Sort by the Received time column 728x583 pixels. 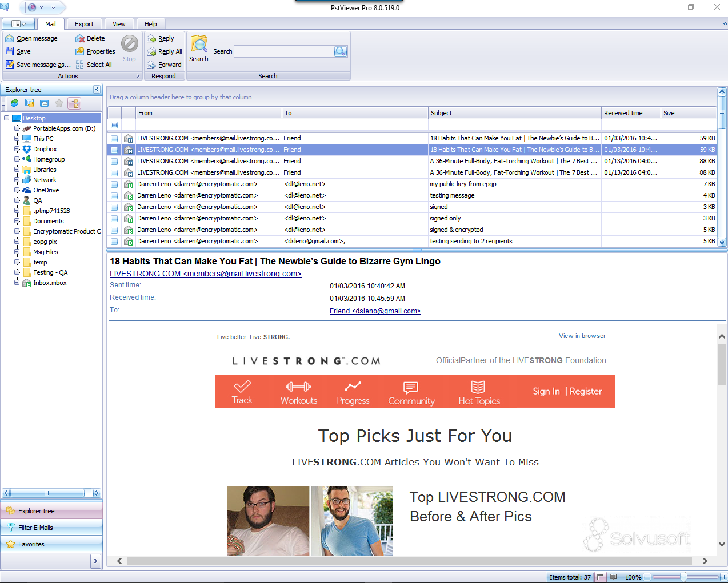tap(631, 113)
